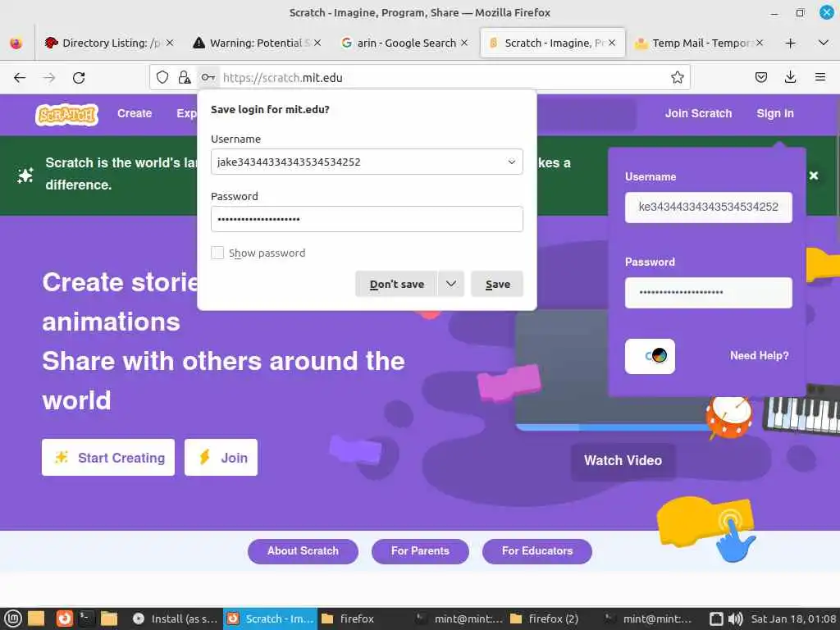Switch to the Install taskbar window

[175, 619]
